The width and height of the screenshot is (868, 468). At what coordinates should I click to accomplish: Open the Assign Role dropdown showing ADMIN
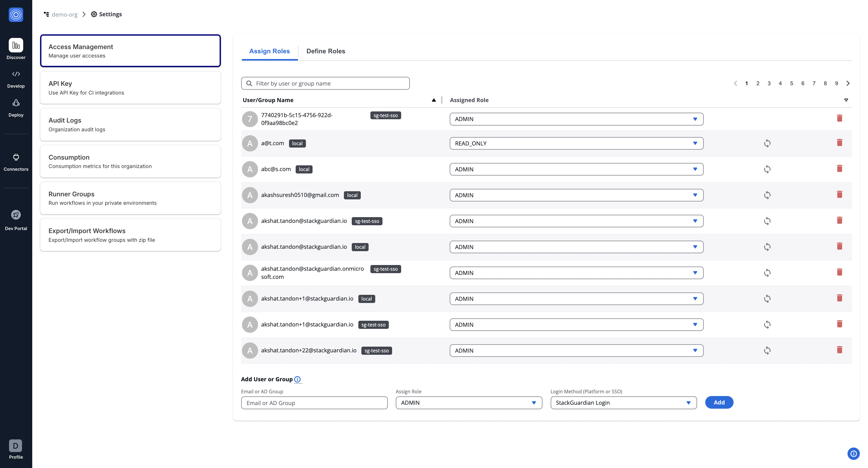[x=468, y=403]
